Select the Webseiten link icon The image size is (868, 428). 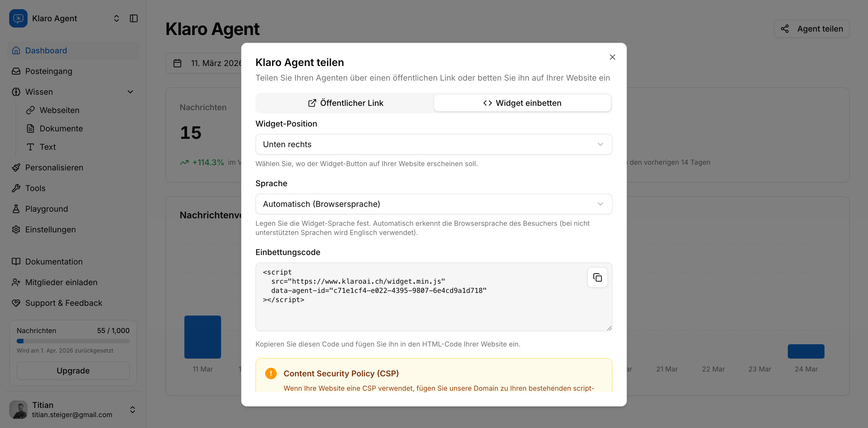click(x=30, y=110)
